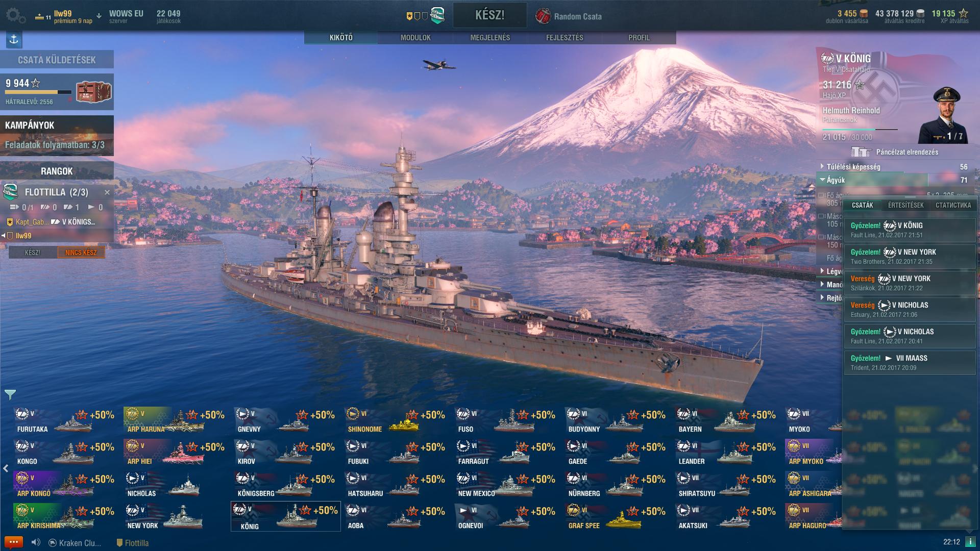The height and width of the screenshot is (551, 980).
Task: Click the main KÉSZ! battle button
Action: 490,15
